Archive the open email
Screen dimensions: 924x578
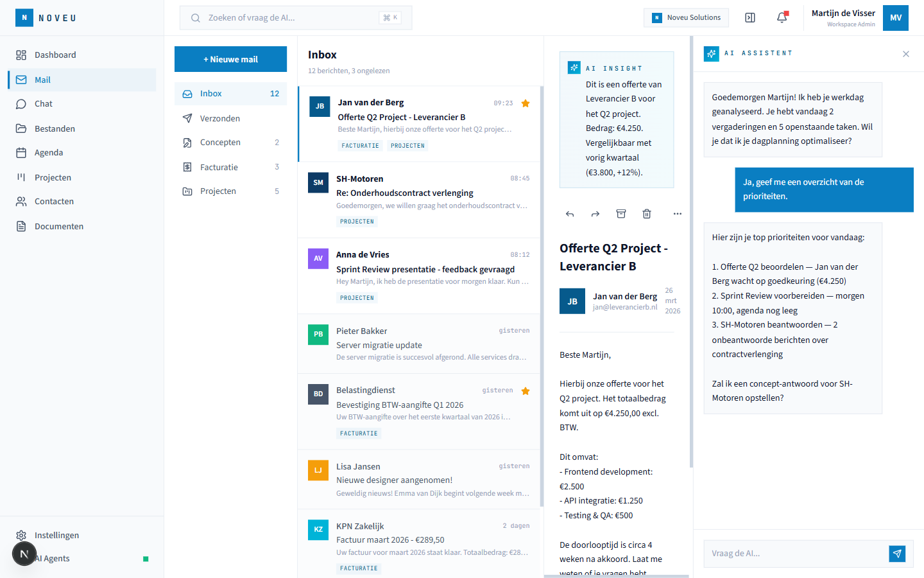(x=621, y=214)
